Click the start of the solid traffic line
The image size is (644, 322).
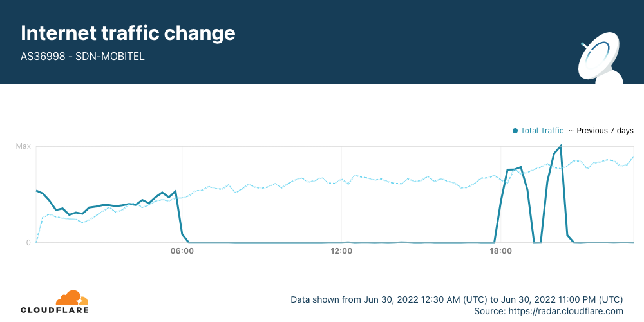point(37,191)
